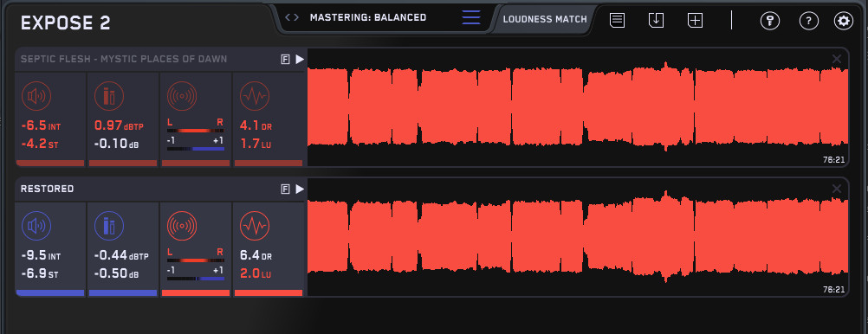Click the dynamic range waveform icon on Restored track
This screenshot has width=868, height=334.
click(x=255, y=226)
